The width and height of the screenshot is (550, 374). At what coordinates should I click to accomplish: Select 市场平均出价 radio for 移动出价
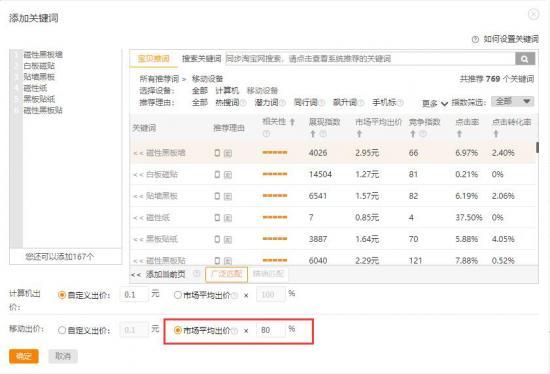178,330
